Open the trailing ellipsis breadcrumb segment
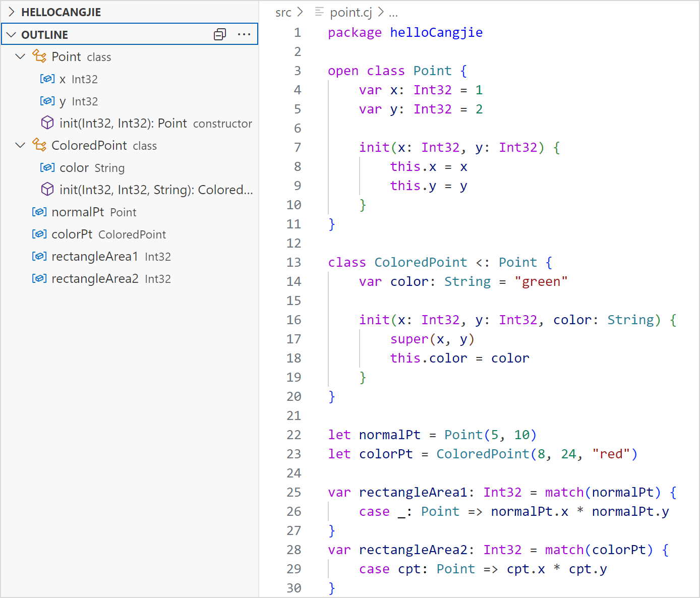 pos(393,13)
